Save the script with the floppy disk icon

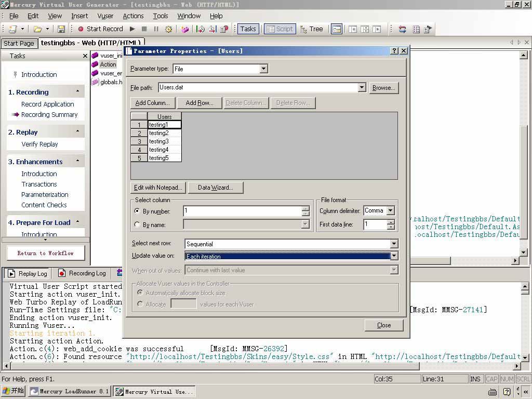click(61, 29)
